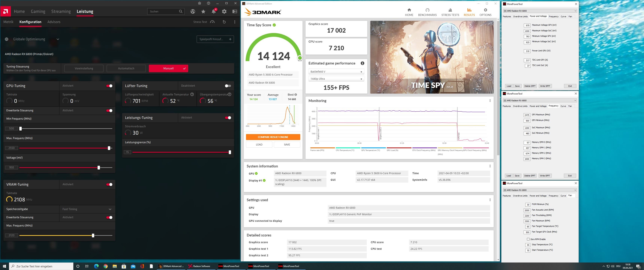This screenshot has width=644, height=270.
Task: Open 3DMark BENCHMARKS page
Action: (427, 12)
